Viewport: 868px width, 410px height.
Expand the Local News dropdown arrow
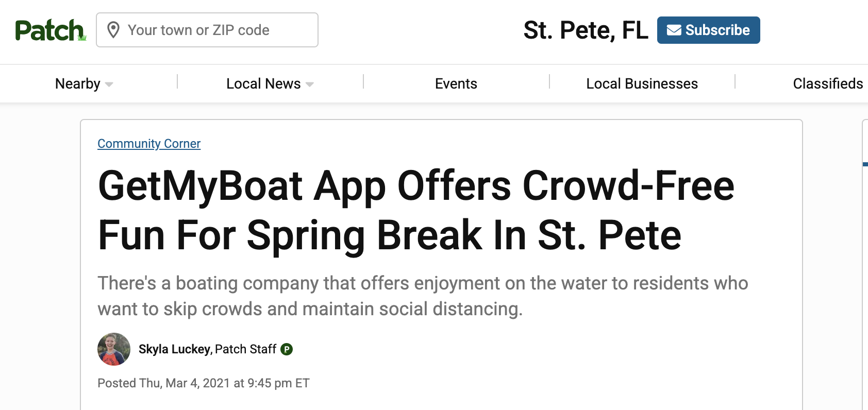pos(310,84)
